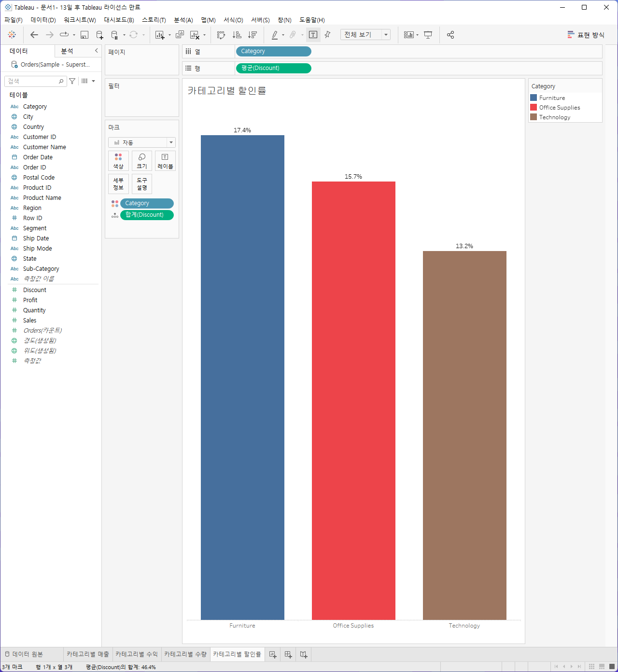Viewport: 618px width, 672px height.
Task: Open the 분석(A) menu
Action: (x=183, y=20)
